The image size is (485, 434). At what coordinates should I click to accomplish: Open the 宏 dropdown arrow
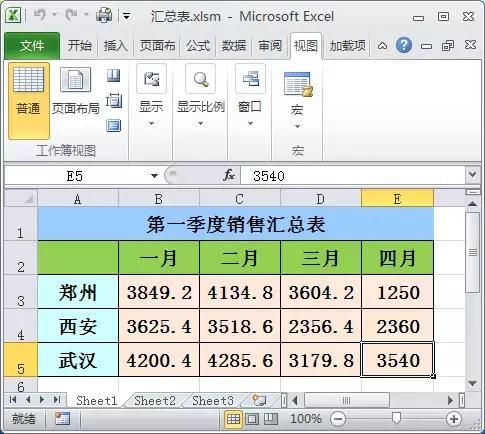click(x=297, y=127)
